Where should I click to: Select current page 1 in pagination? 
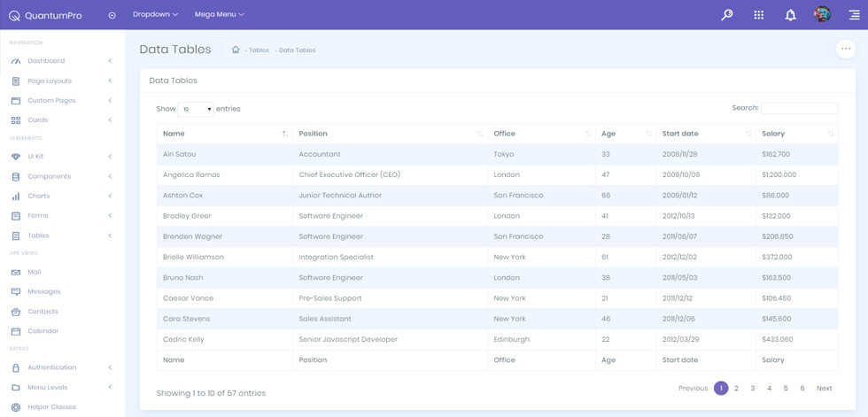(721, 389)
